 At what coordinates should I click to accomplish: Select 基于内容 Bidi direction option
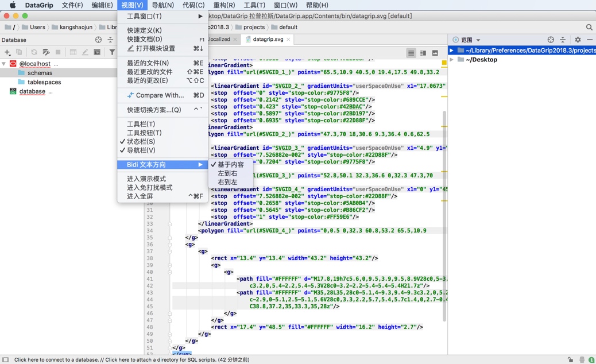[x=231, y=165]
